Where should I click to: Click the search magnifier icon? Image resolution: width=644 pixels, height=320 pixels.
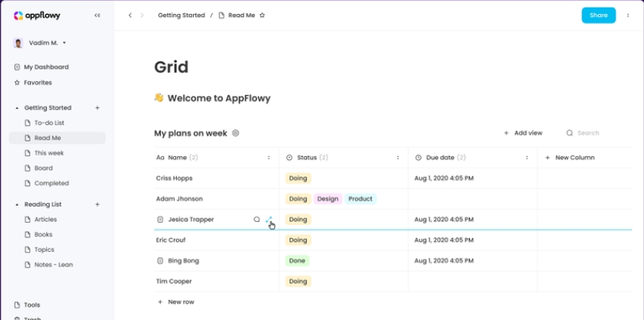[x=569, y=133]
